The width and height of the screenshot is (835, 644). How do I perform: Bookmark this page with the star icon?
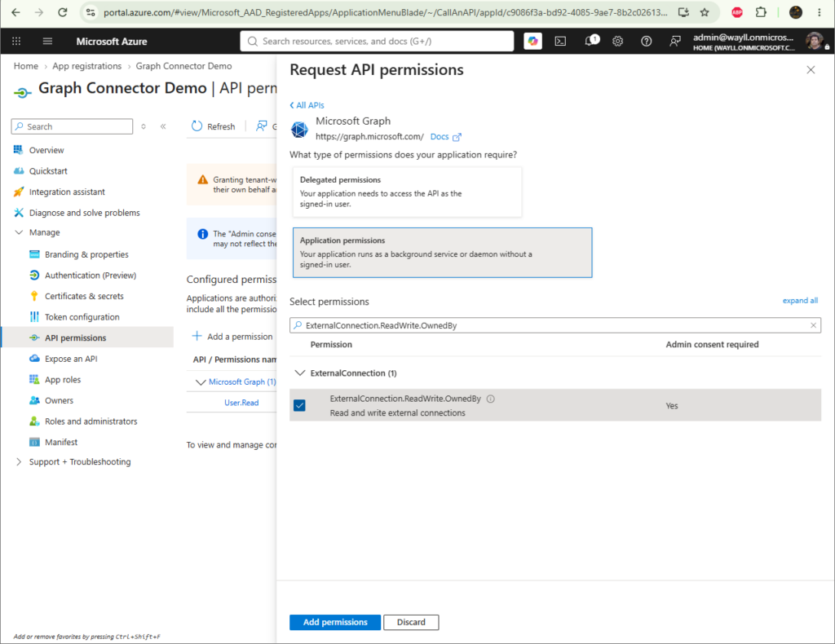tap(705, 12)
